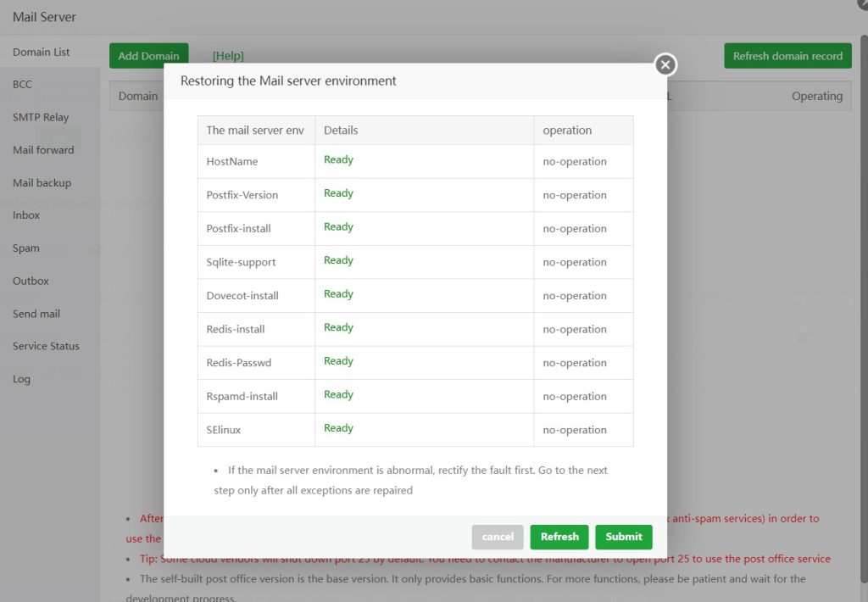This screenshot has height=602, width=868.
Task: Click the Add Domain button
Action: click(x=148, y=56)
